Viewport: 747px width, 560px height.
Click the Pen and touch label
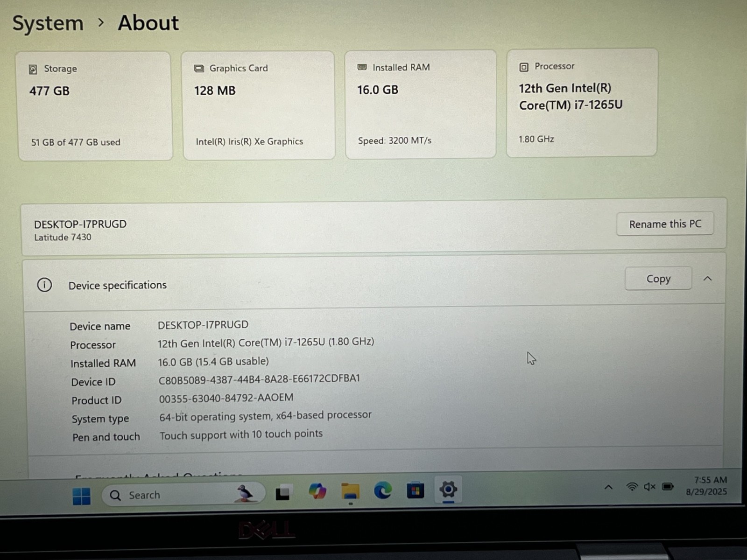tap(106, 437)
